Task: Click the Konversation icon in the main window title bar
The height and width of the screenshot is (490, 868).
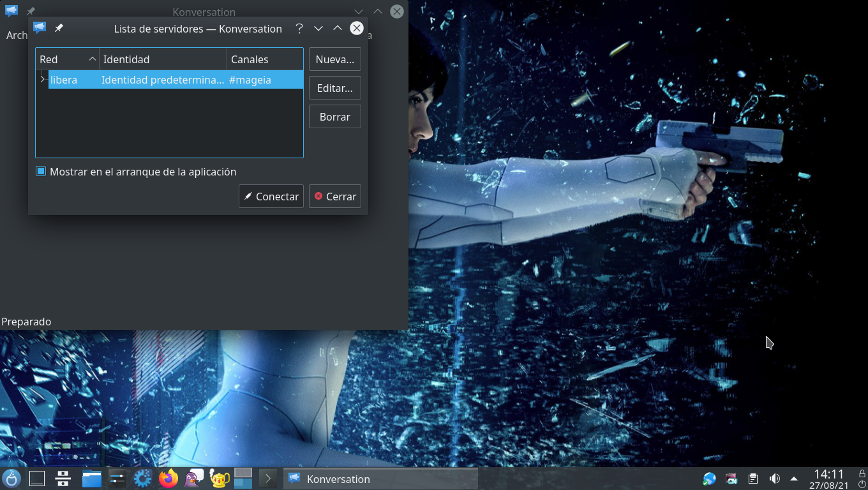Action: point(11,11)
